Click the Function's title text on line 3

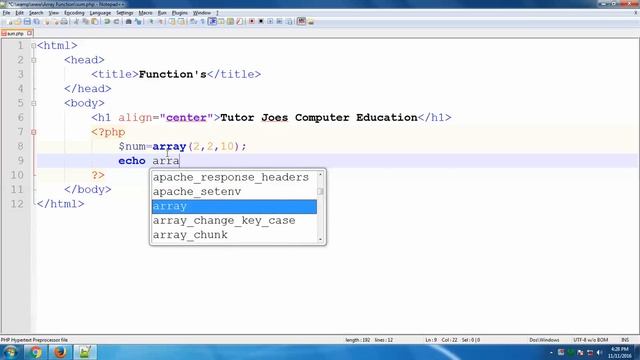point(173,74)
